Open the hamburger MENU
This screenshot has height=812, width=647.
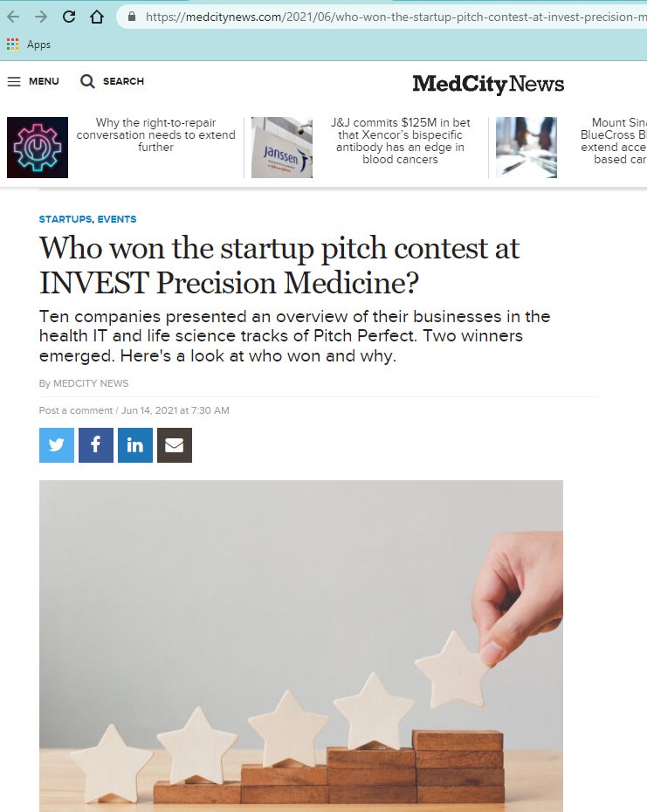[x=33, y=81]
